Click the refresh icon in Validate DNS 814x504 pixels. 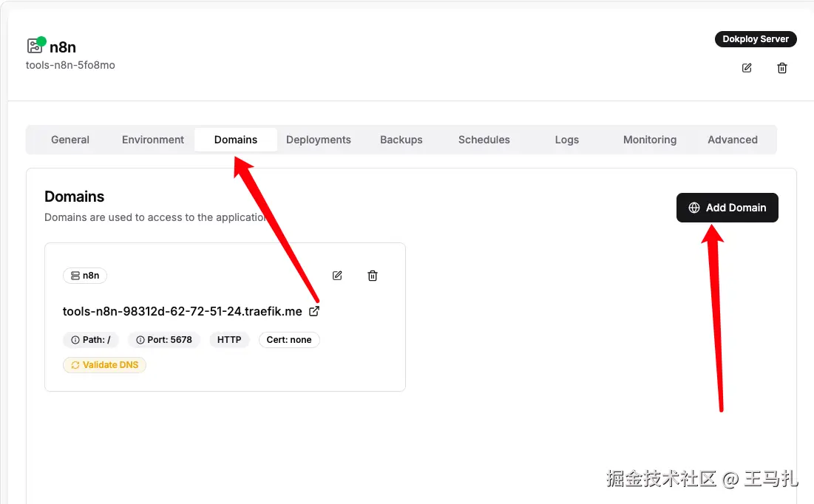(x=75, y=365)
